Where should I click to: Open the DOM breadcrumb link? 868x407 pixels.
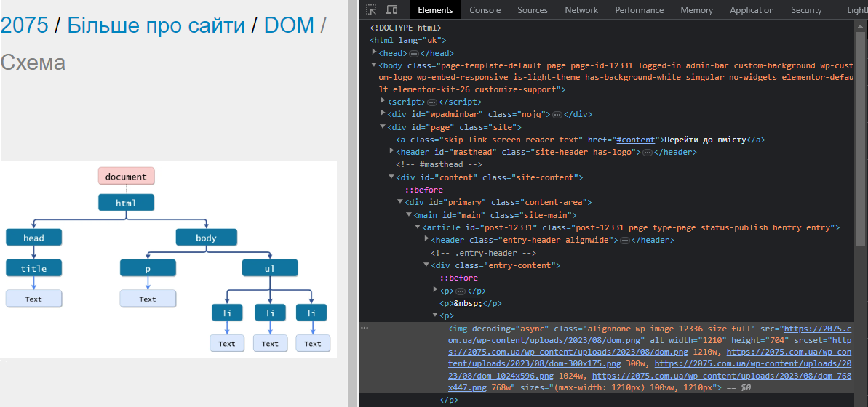point(289,25)
